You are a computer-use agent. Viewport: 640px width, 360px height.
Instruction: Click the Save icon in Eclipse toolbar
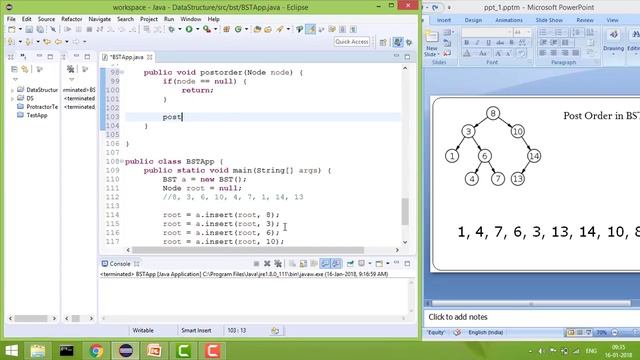click(x=29, y=29)
